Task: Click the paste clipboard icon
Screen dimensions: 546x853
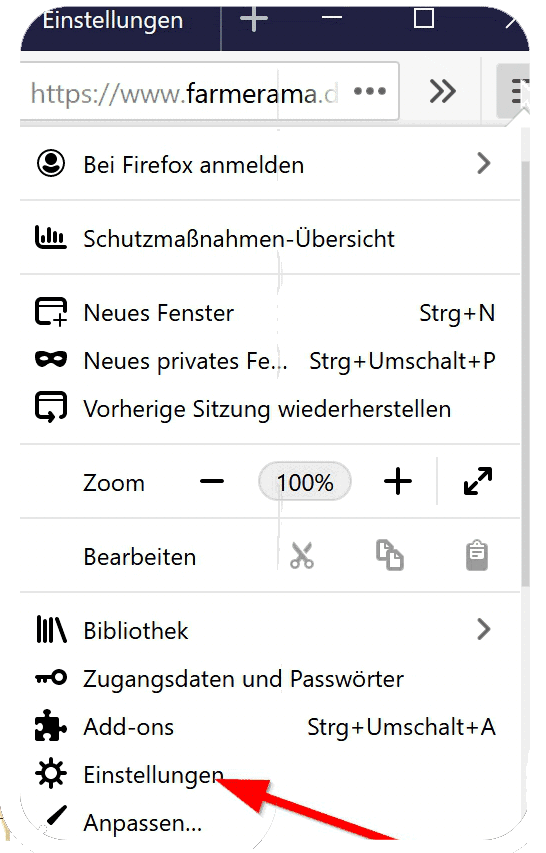Action: (x=477, y=555)
